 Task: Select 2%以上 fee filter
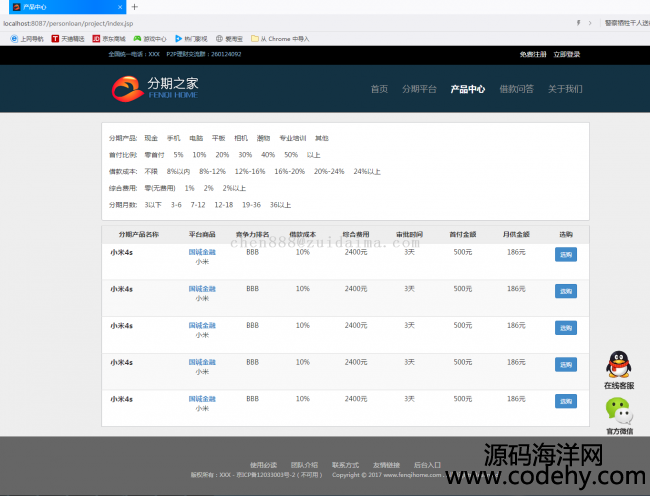point(234,188)
